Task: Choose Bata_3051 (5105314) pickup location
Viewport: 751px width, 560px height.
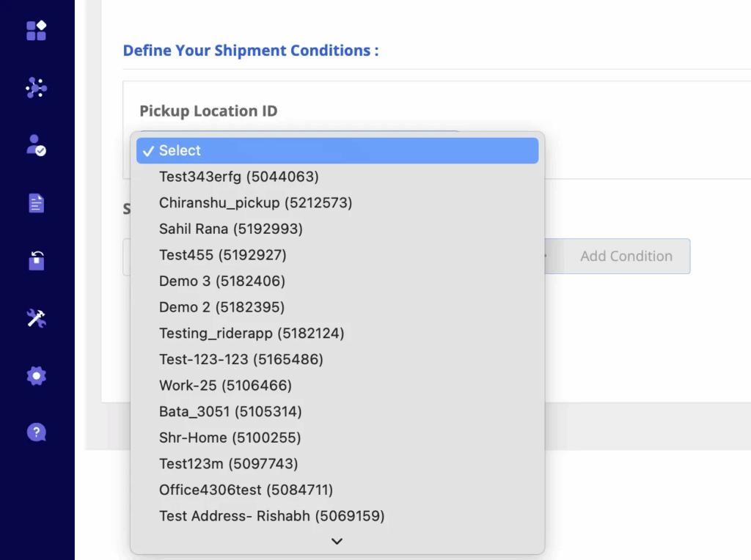Action: (x=230, y=411)
